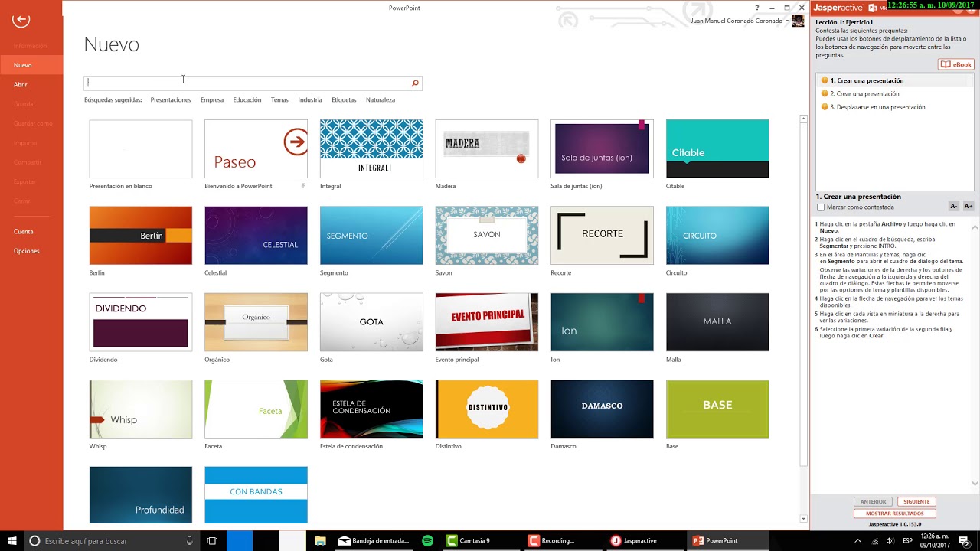Select question 2. Crear una presentación
The width and height of the screenshot is (980, 551).
864,94
